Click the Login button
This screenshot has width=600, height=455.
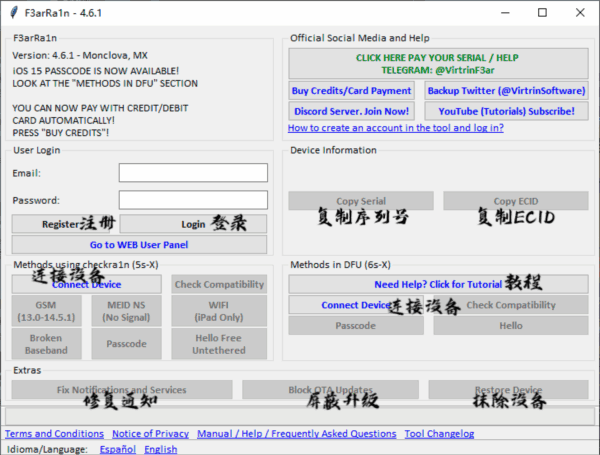pyautogui.click(x=193, y=224)
